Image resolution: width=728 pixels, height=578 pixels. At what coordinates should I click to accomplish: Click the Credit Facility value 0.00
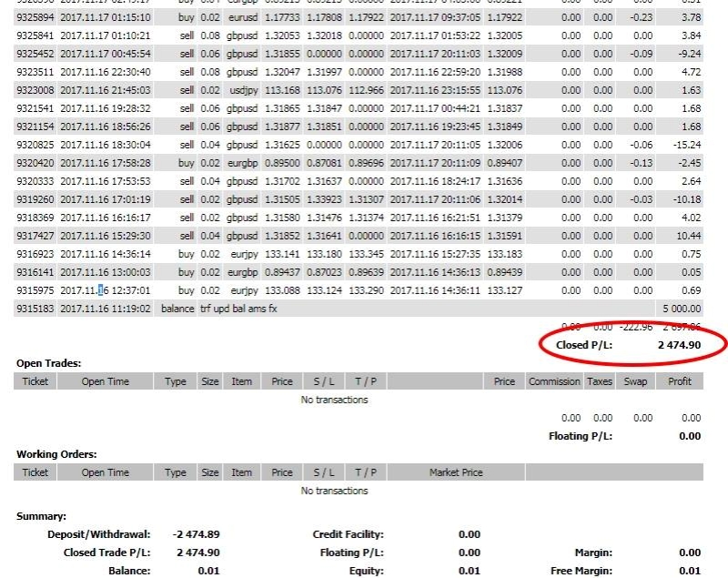click(x=470, y=534)
